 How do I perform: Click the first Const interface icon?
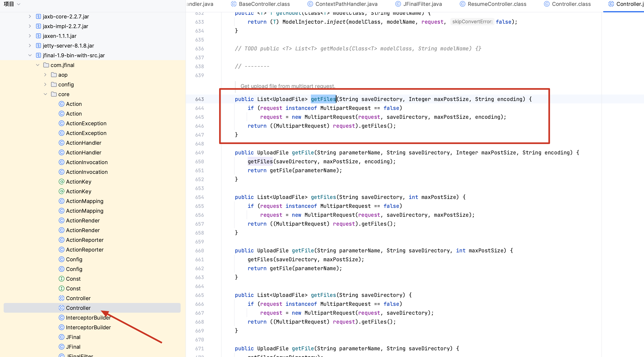62,279
